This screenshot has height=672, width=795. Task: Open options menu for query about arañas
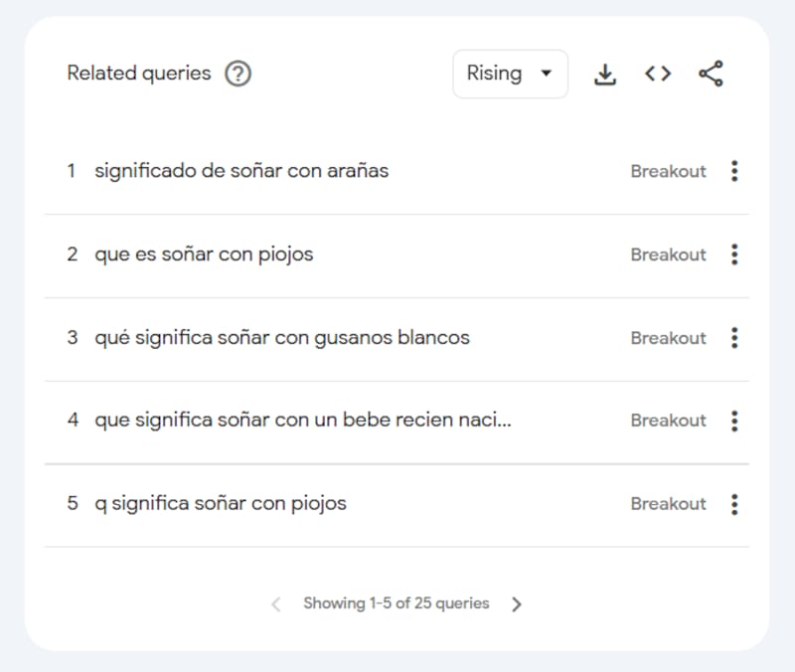click(x=734, y=171)
